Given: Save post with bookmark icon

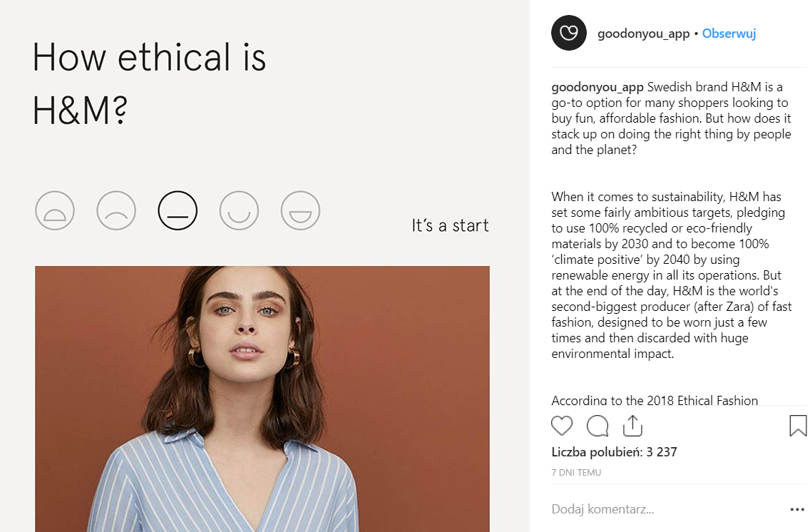Looking at the screenshot, I should pyautogui.click(x=798, y=426).
